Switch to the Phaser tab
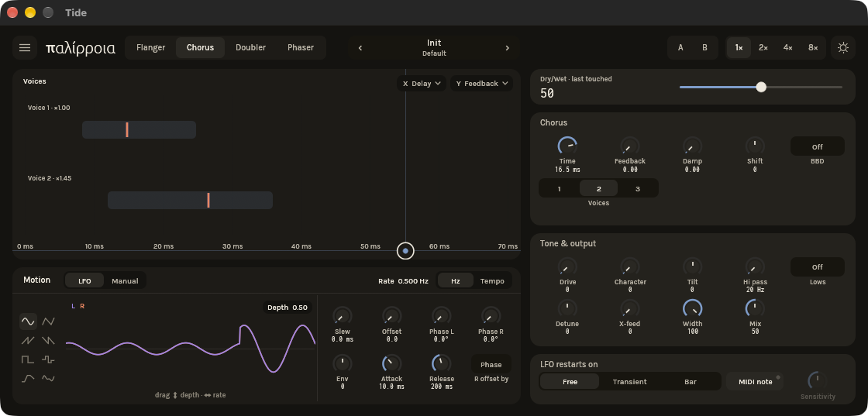The image size is (868, 416). (301, 47)
